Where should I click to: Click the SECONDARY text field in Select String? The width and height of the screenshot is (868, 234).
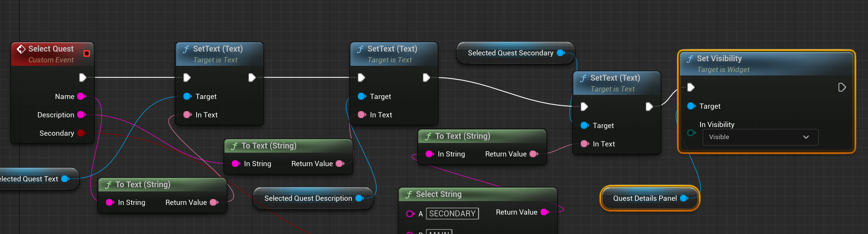[452, 214]
